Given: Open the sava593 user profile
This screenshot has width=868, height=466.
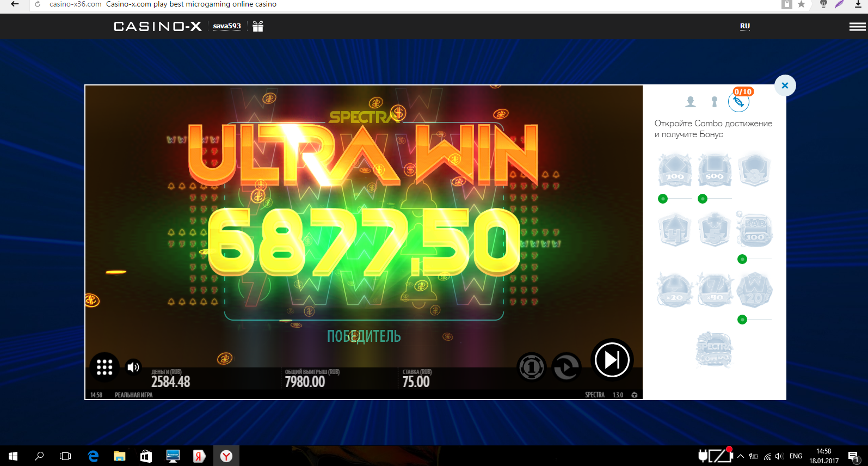Looking at the screenshot, I should (227, 26).
